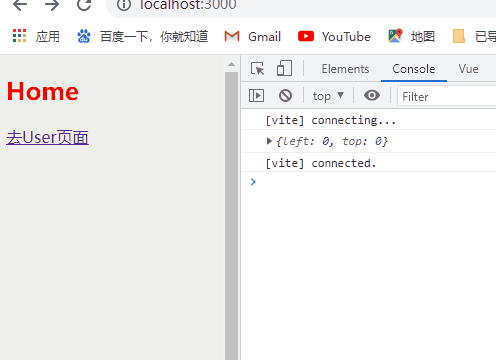Activate the inspect element picker
The height and width of the screenshot is (360, 496).
257,69
